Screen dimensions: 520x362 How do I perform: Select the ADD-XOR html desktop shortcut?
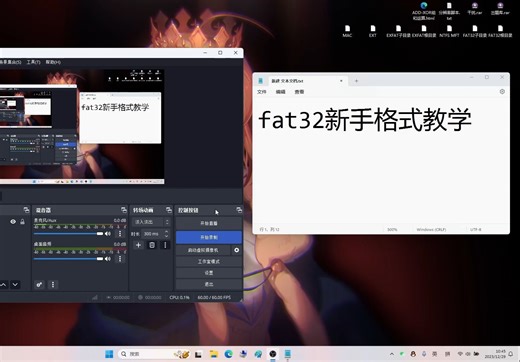click(x=424, y=11)
